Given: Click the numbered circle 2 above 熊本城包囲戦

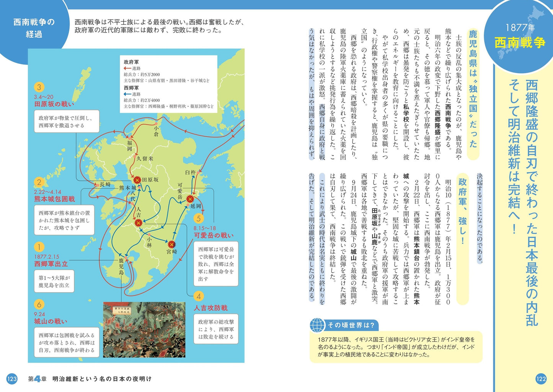Looking at the screenshot, I should tap(39, 182).
